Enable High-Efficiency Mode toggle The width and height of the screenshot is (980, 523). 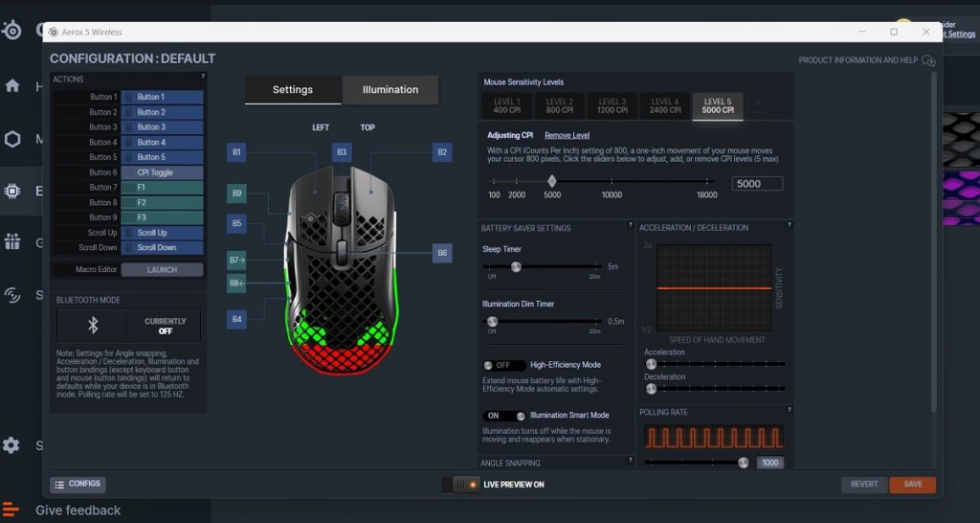[504, 365]
